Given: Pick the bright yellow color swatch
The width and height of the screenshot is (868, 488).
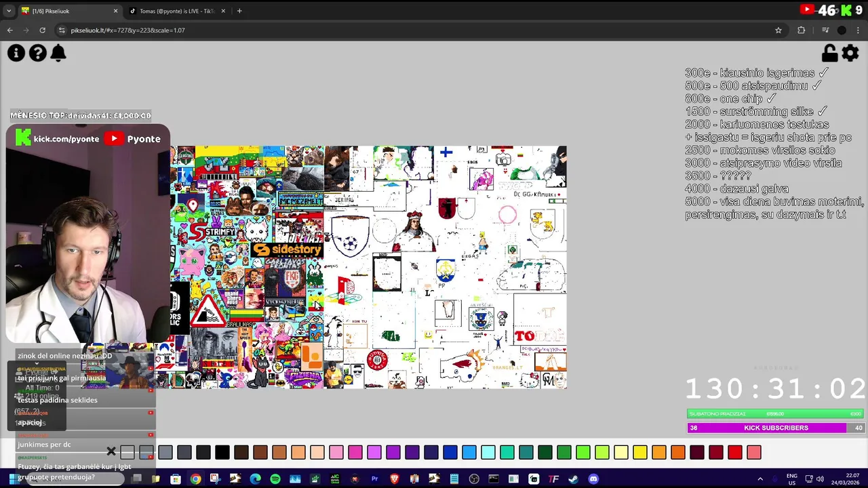Looking at the screenshot, I should (640, 452).
